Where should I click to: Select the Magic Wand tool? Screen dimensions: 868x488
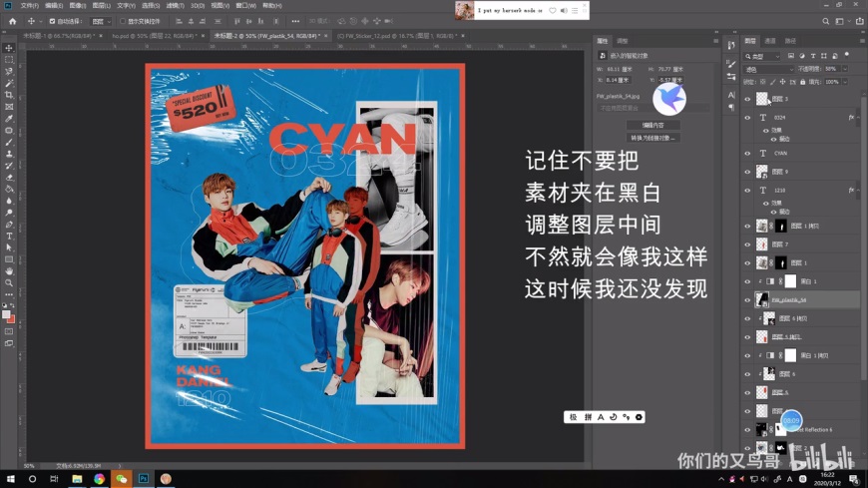9,83
